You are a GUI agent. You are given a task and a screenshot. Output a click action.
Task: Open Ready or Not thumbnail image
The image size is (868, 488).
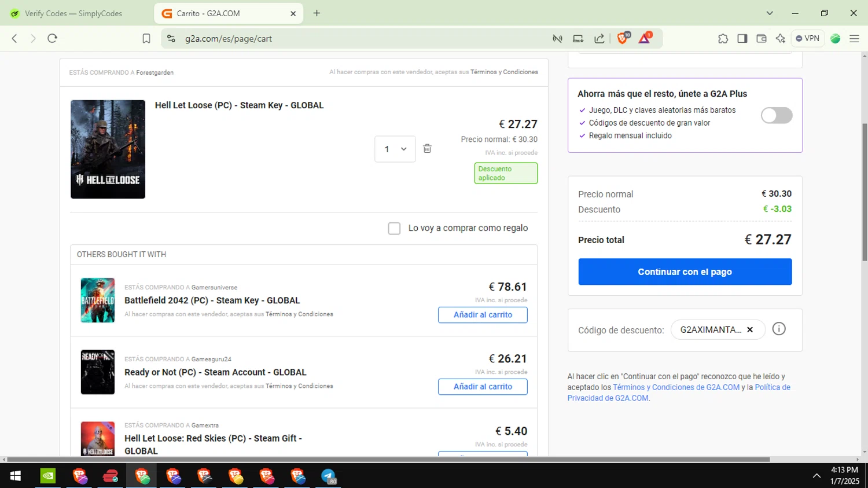coord(98,372)
